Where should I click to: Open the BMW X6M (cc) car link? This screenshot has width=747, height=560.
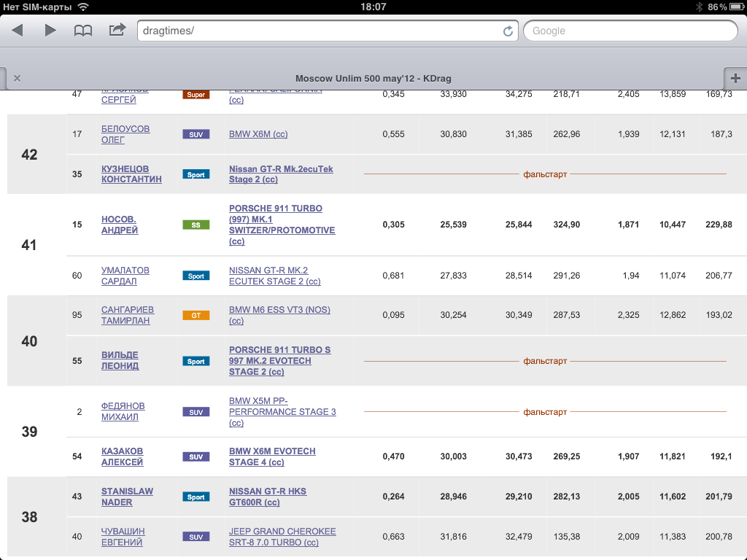pos(258,134)
